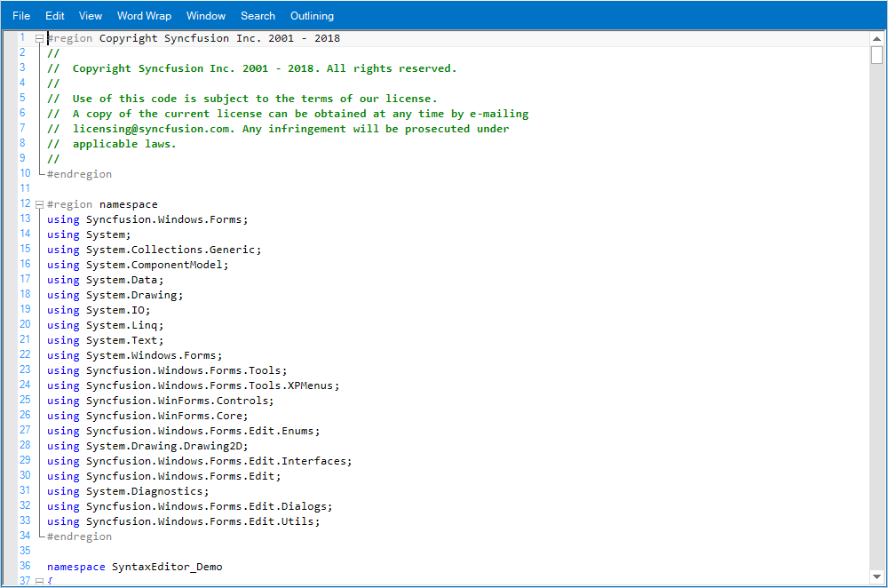Click line number 11 in the gutter
The height and width of the screenshot is (588, 888).
tap(25, 188)
